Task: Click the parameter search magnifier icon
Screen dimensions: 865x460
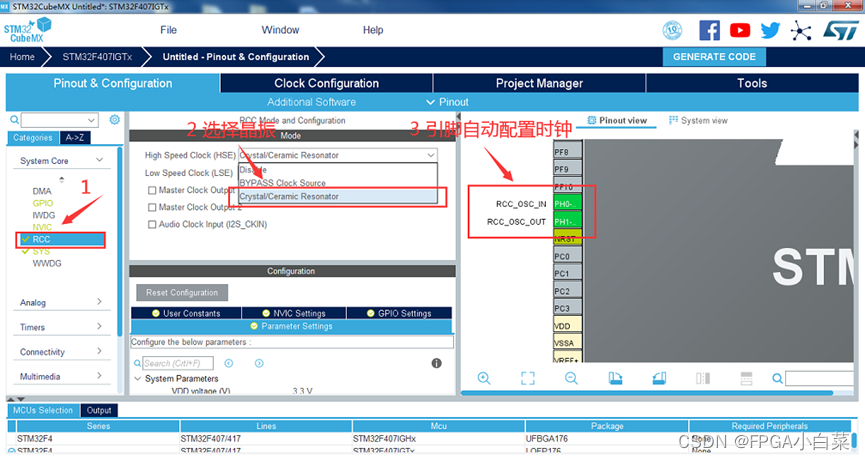Action: tap(137, 363)
